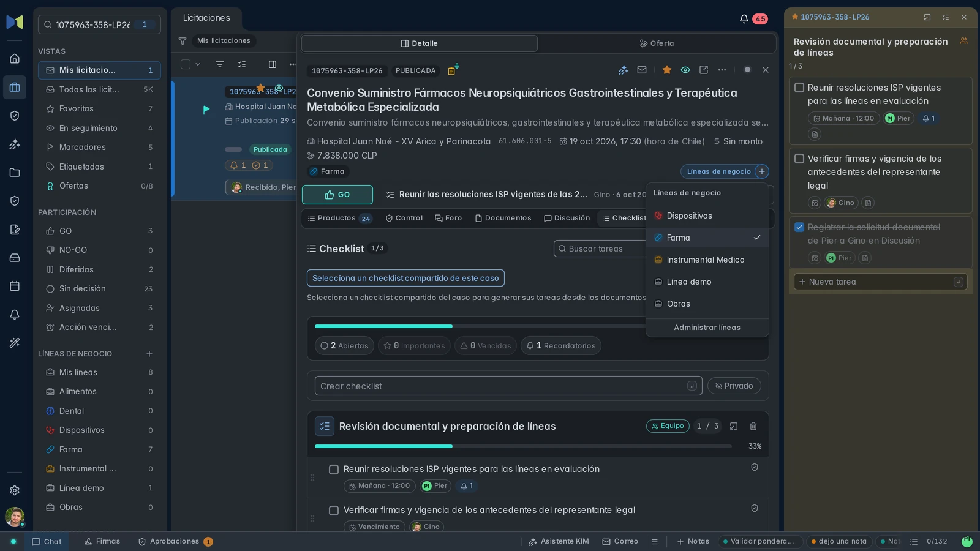Delete the Revisión documental checklist via trash icon

(753, 426)
